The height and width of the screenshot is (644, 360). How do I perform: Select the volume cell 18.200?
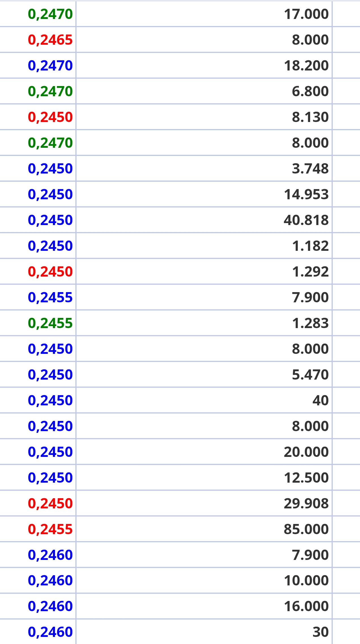(x=306, y=66)
